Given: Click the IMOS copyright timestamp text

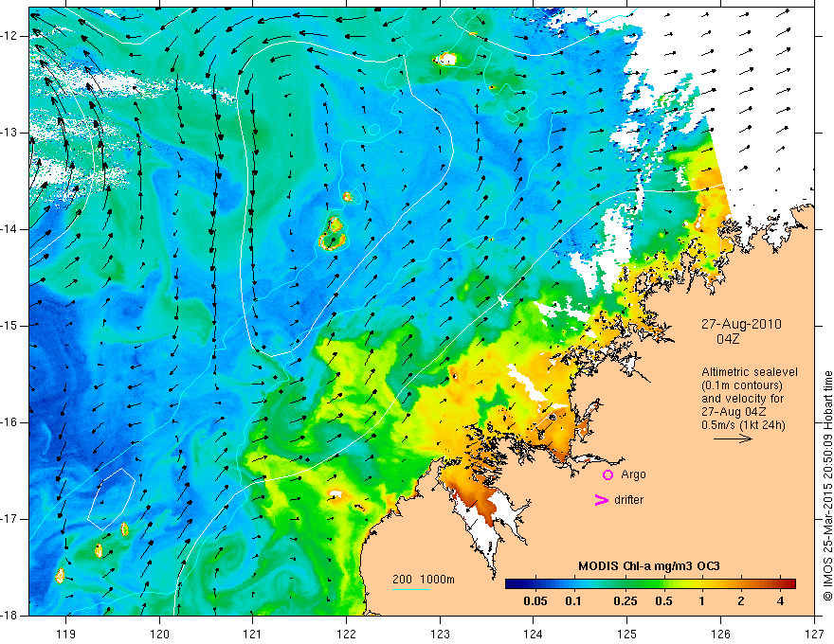Looking at the screenshot, I should (x=827, y=486).
